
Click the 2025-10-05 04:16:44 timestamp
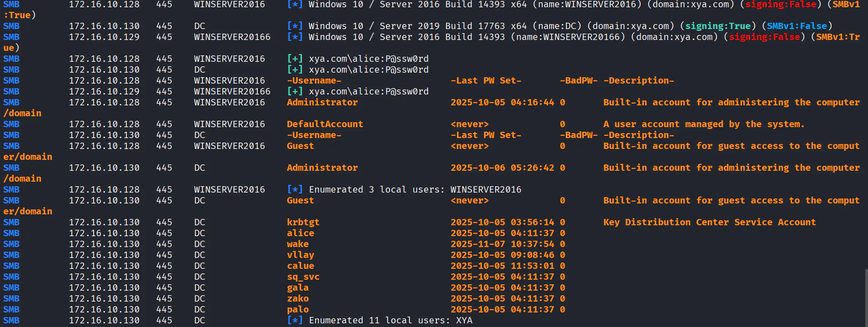(x=502, y=102)
